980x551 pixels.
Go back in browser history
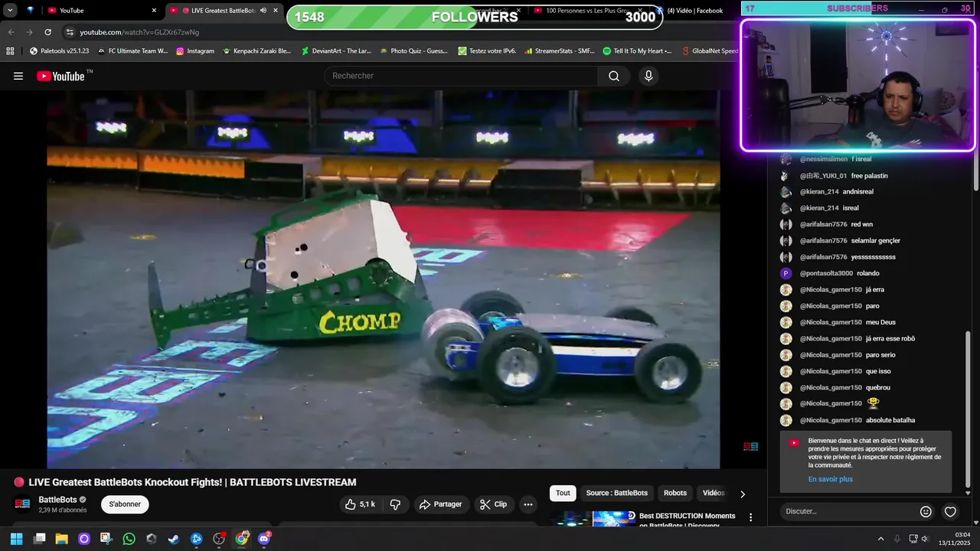point(11,32)
